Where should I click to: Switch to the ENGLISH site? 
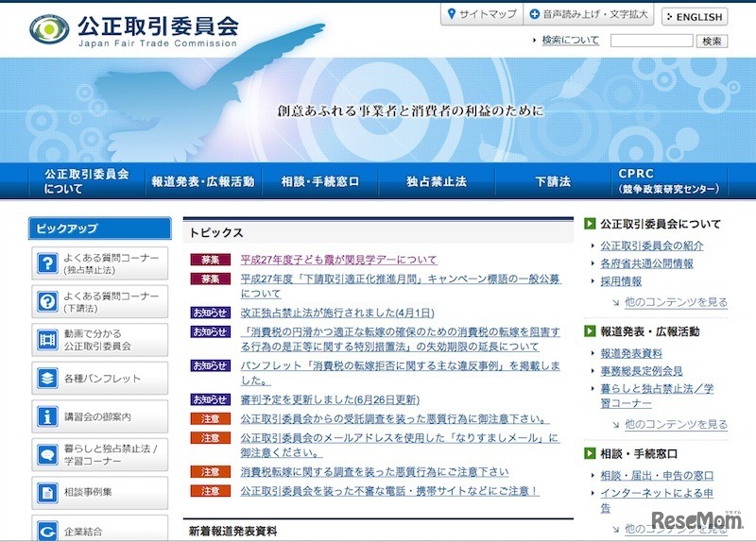[x=695, y=17]
